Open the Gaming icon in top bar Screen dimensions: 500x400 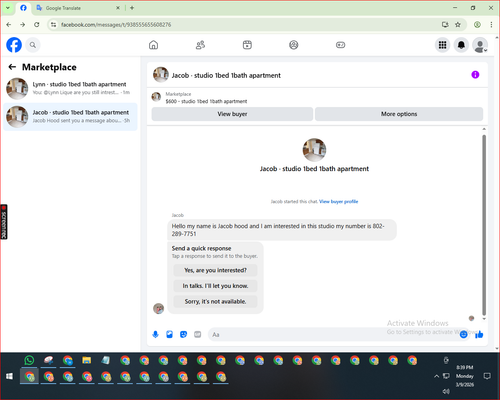pos(340,45)
